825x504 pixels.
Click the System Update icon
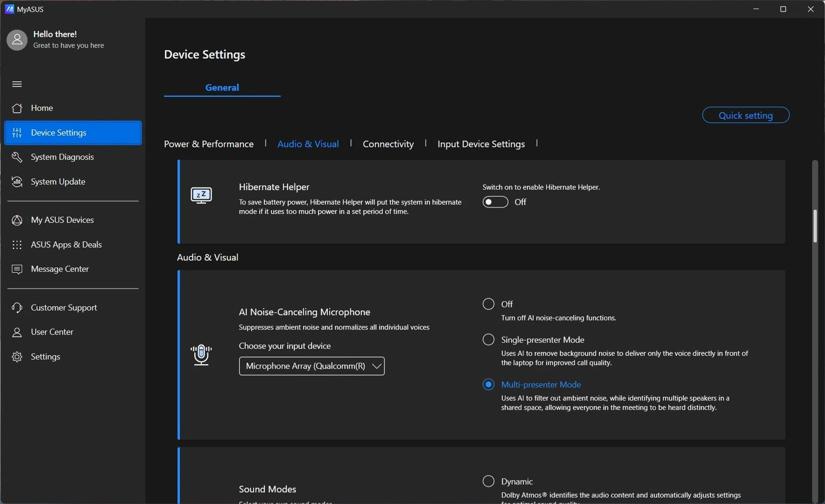point(17,182)
